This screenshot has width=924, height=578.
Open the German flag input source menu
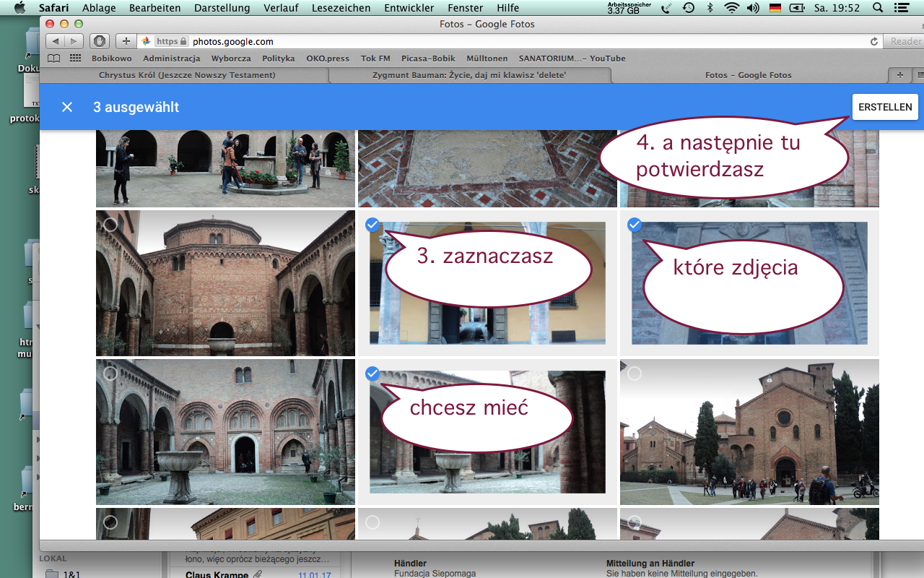(775, 8)
